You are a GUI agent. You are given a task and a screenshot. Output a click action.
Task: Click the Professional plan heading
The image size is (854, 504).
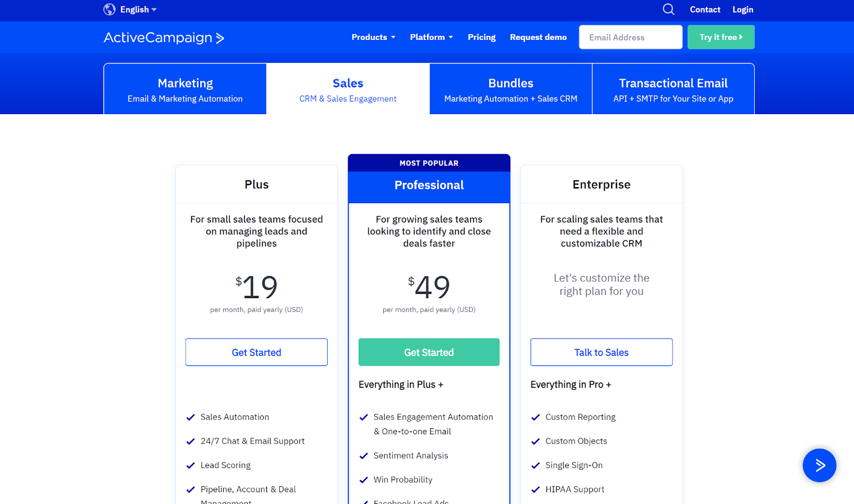coord(429,185)
